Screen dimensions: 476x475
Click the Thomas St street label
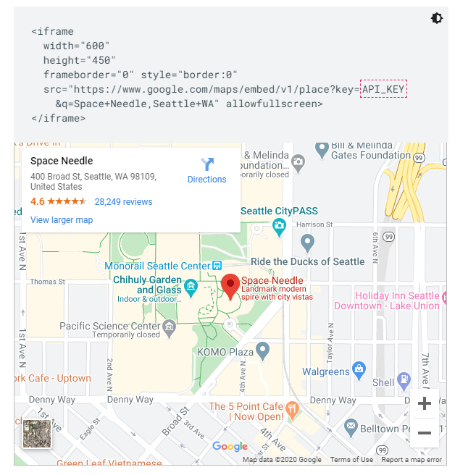[x=47, y=282]
